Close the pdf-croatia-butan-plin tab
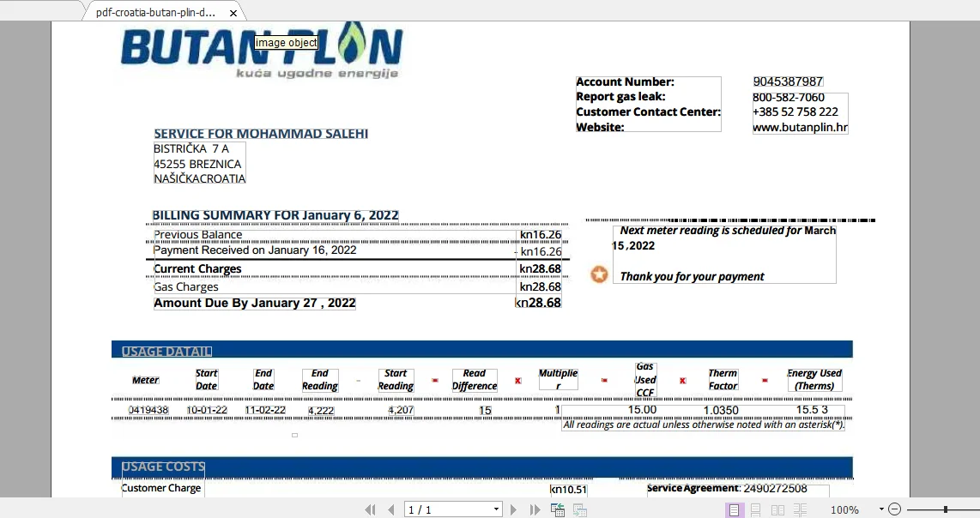The width and height of the screenshot is (980, 518). click(x=233, y=14)
